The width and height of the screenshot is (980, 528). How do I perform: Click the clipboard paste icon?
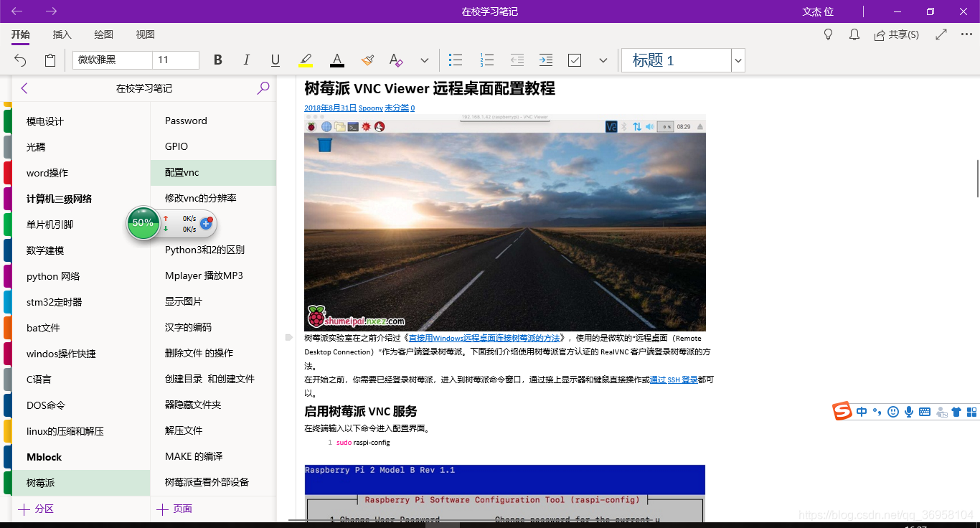(x=50, y=60)
